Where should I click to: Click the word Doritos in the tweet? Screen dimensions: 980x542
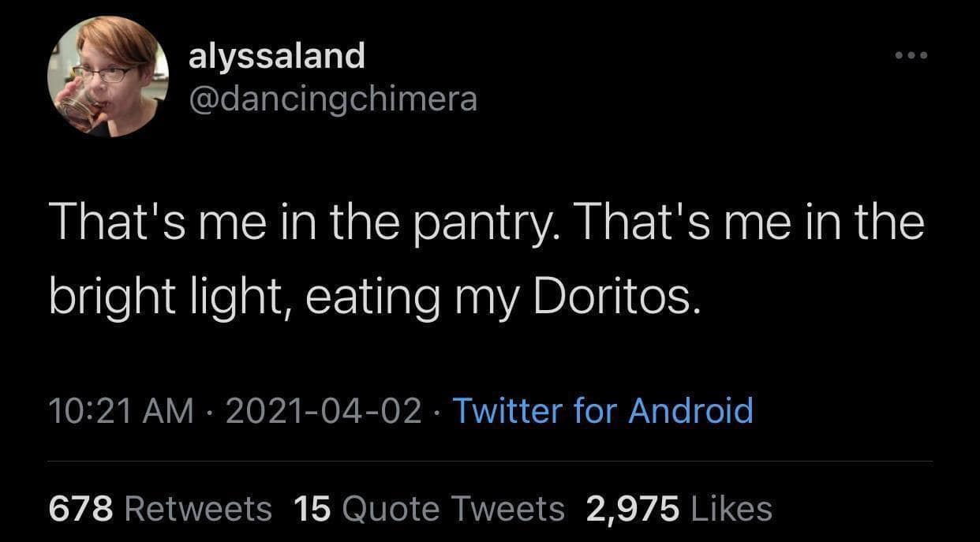(617, 299)
